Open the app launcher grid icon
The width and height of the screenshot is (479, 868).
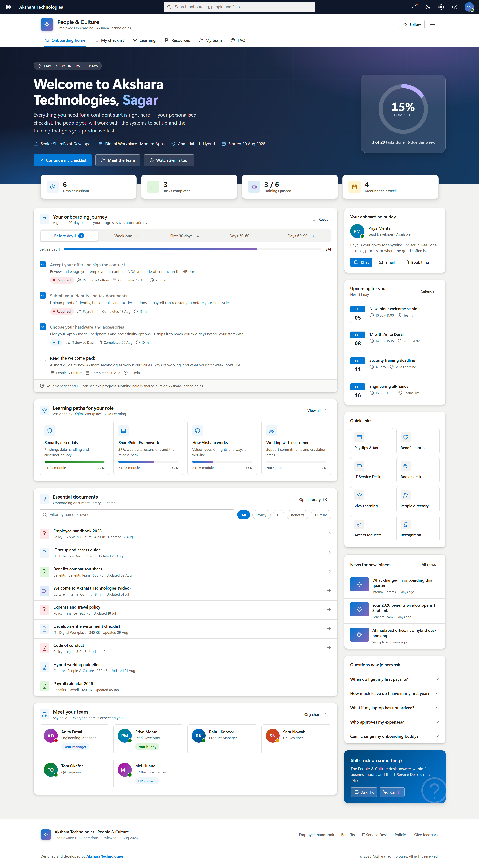click(x=9, y=7)
